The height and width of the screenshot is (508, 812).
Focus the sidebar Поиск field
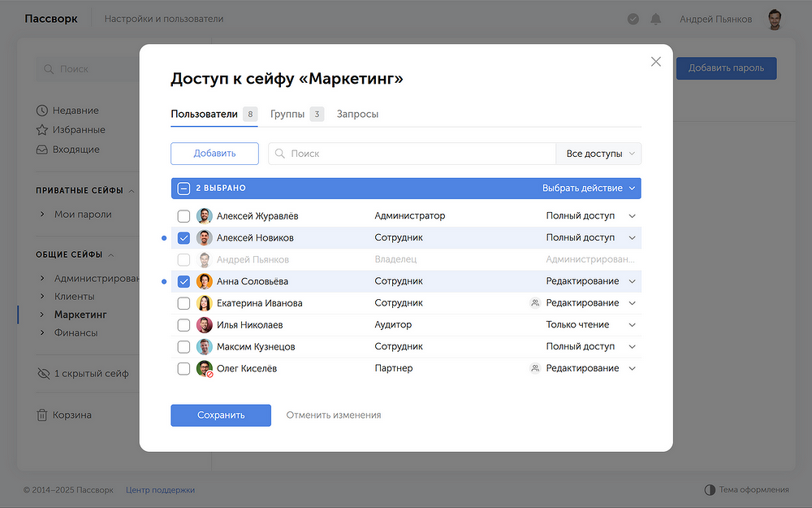[x=88, y=69]
